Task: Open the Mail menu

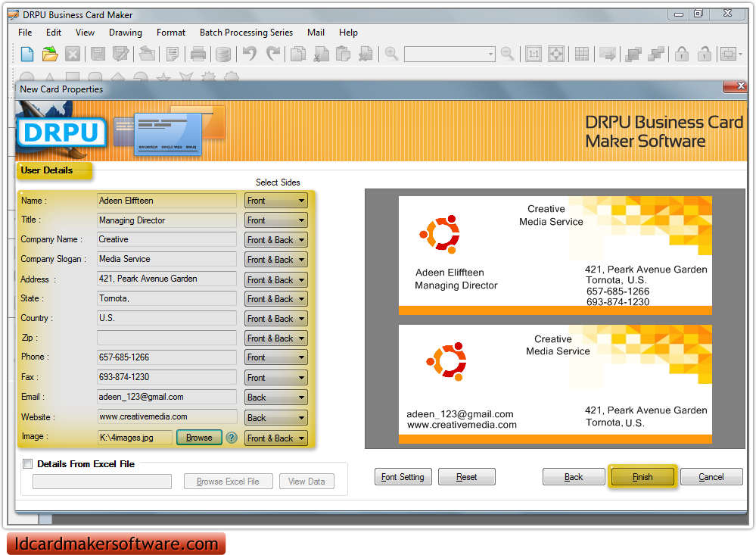Action: point(316,33)
